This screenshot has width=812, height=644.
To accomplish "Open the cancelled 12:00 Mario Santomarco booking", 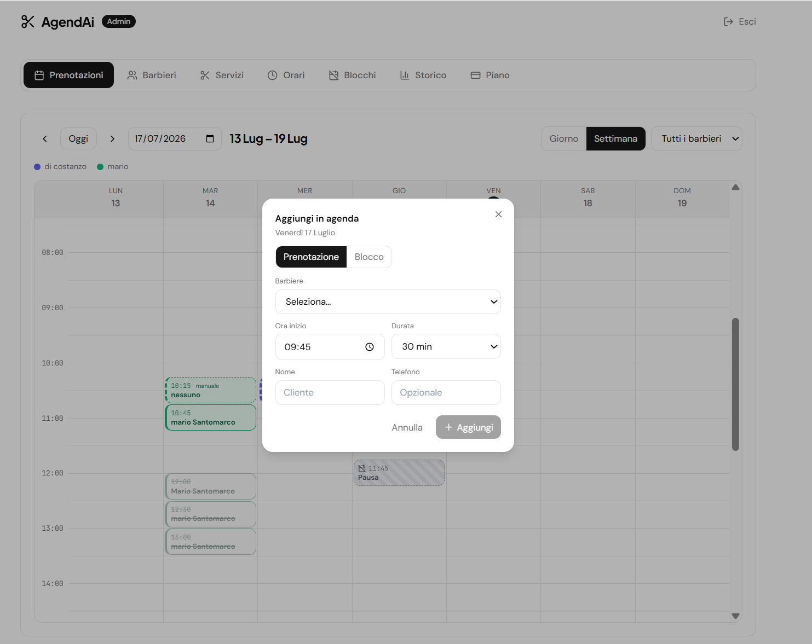I will (x=211, y=486).
